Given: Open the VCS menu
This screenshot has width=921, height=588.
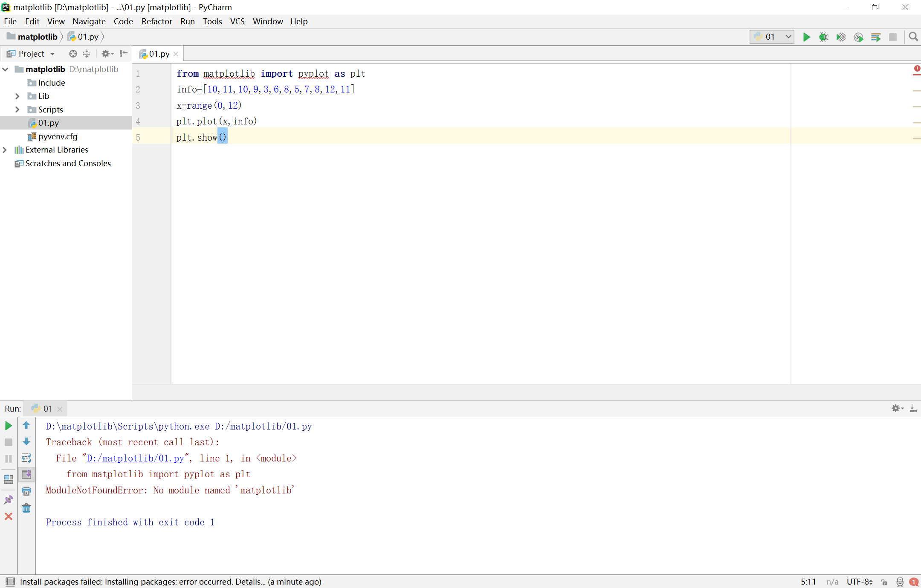Looking at the screenshot, I should click(x=237, y=21).
